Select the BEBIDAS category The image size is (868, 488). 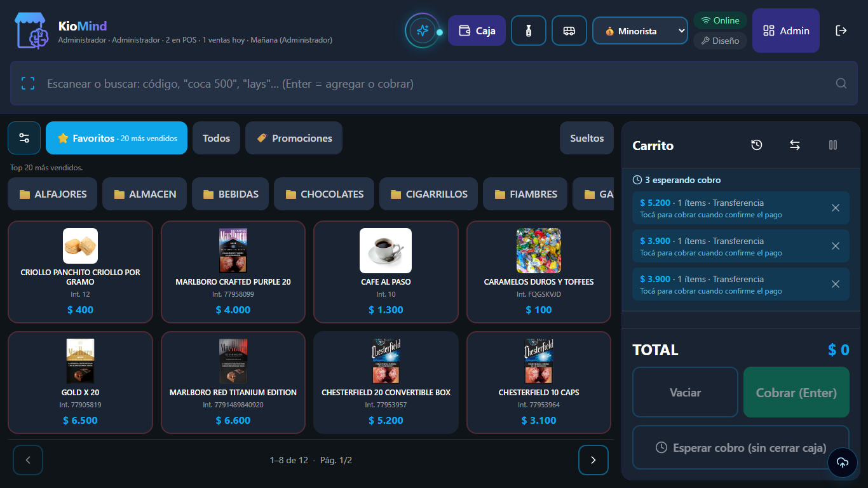point(230,194)
